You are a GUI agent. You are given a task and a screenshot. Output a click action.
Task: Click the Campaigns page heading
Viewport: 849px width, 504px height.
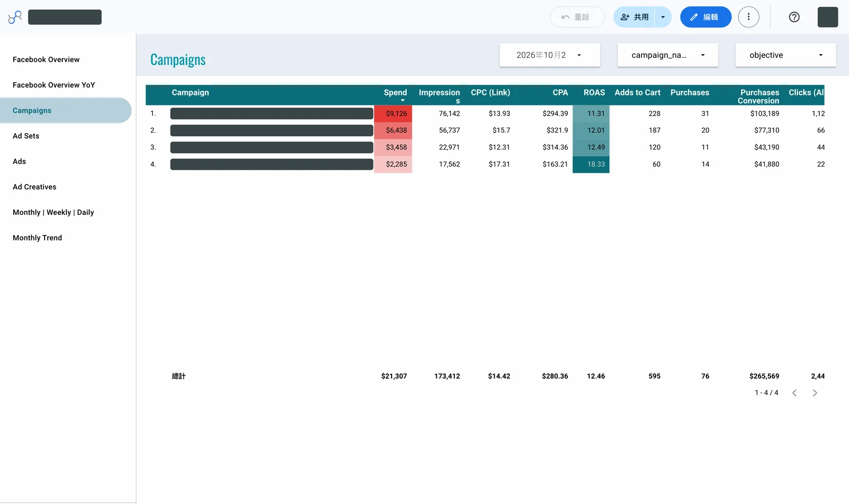click(x=178, y=60)
